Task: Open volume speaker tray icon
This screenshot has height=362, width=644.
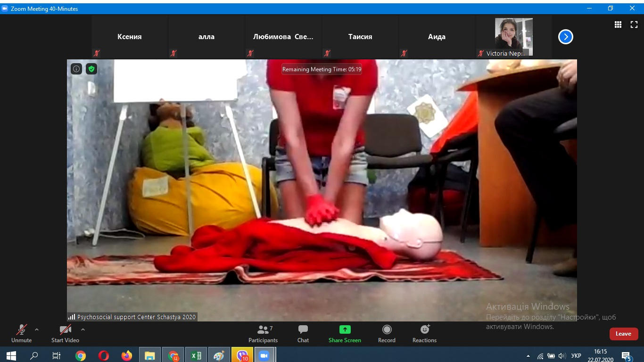Action: click(562, 356)
